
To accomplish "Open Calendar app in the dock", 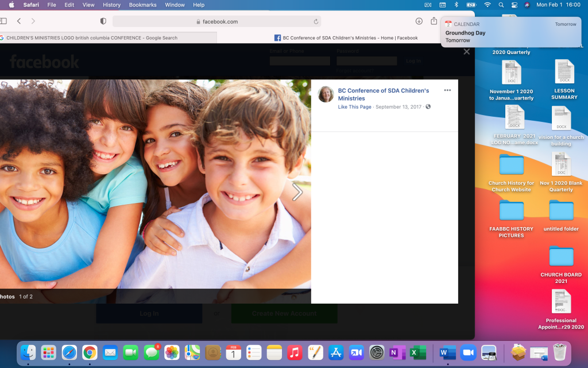I will tap(233, 352).
